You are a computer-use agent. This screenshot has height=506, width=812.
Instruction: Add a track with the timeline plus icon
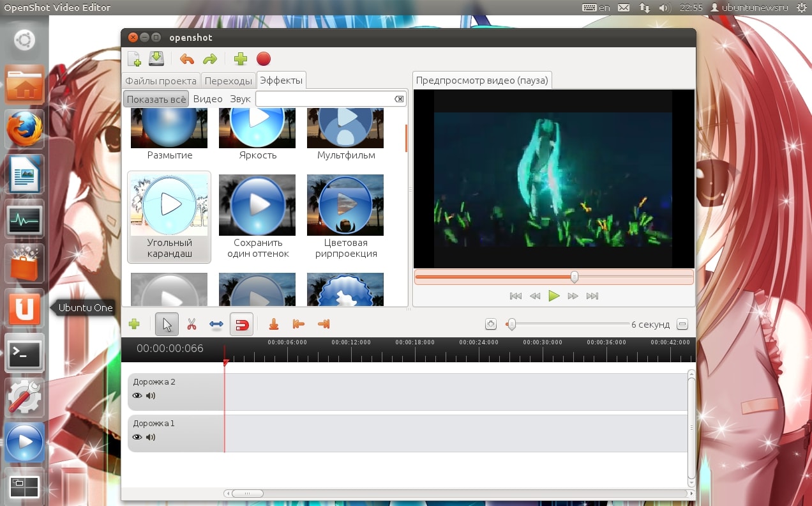coord(134,325)
